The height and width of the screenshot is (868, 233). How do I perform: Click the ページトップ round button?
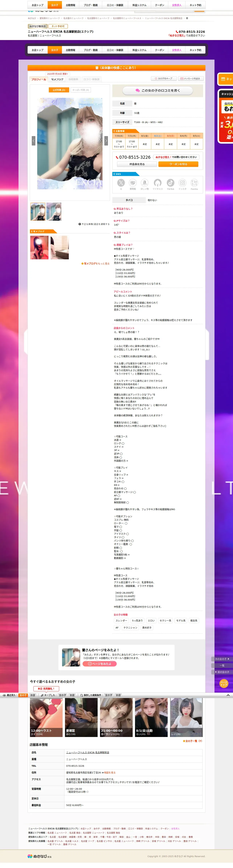pyautogui.click(x=224, y=683)
